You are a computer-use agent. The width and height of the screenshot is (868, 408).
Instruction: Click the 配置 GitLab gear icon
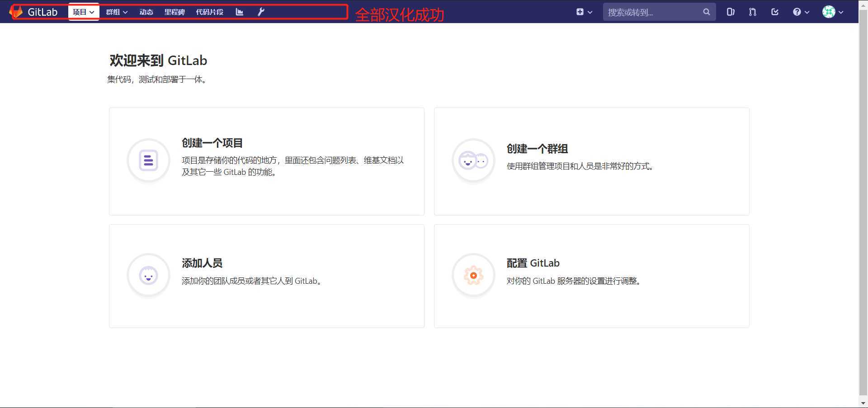pos(473,275)
